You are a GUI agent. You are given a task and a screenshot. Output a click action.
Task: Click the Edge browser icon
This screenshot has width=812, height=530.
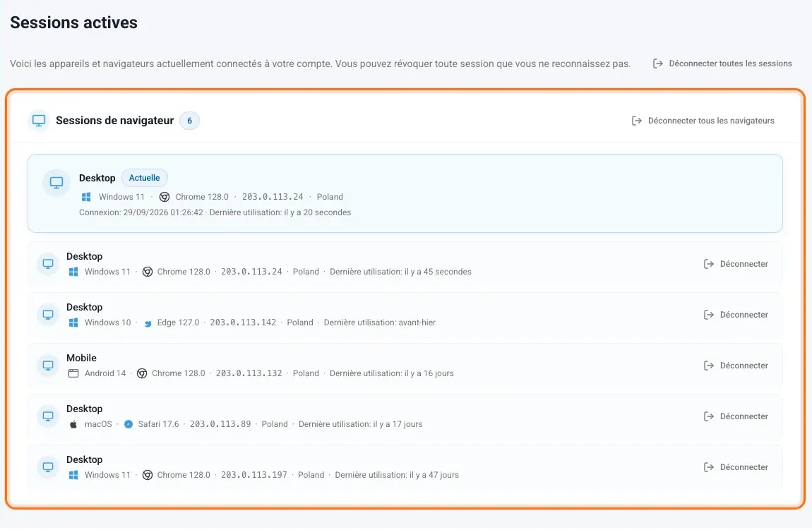click(148, 323)
